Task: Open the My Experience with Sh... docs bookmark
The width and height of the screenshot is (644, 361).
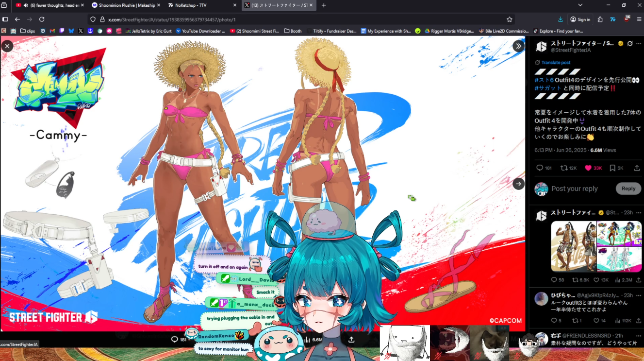Action: pos(386,31)
